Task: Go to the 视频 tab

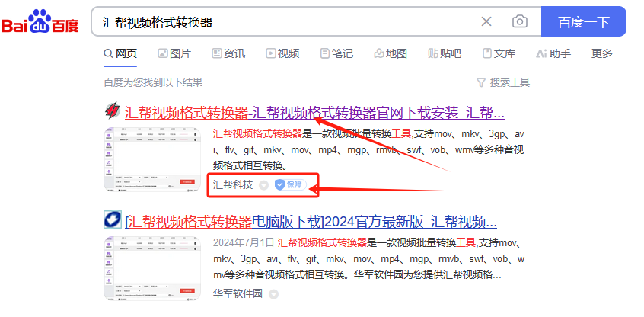Action: coord(282,53)
